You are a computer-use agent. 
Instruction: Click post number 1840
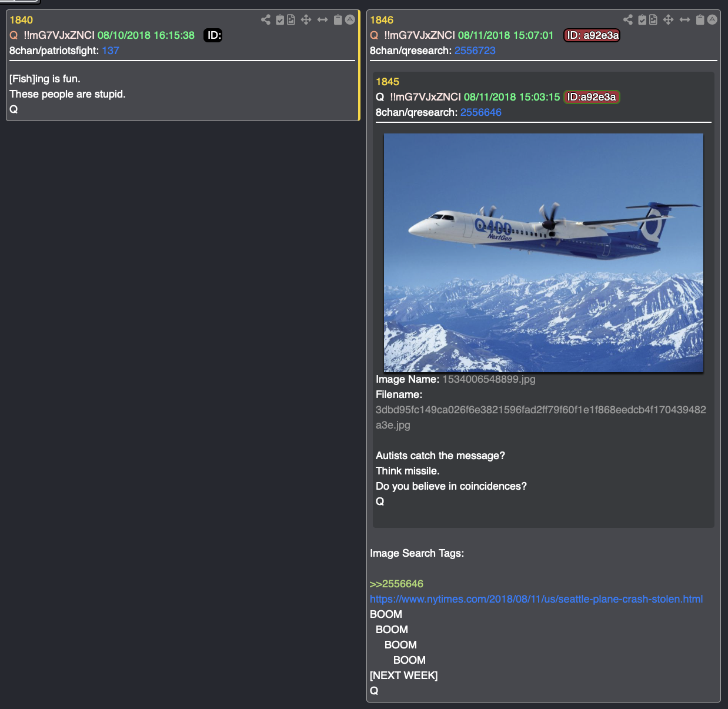(x=21, y=20)
